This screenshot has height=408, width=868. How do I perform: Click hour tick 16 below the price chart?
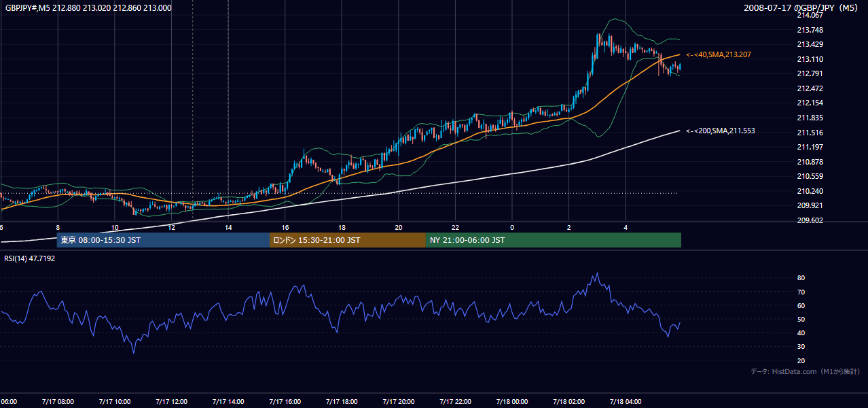[285, 228]
